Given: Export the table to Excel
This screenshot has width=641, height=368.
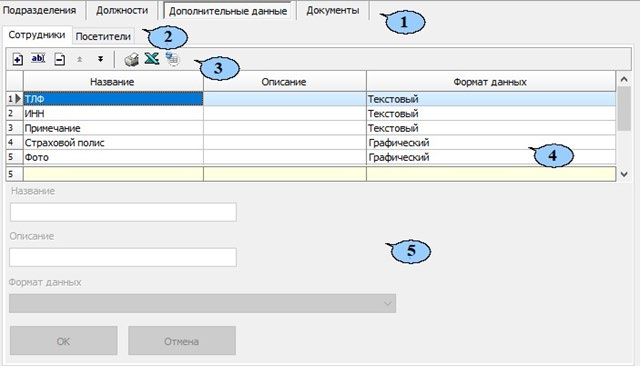Looking at the screenshot, I should [x=152, y=58].
